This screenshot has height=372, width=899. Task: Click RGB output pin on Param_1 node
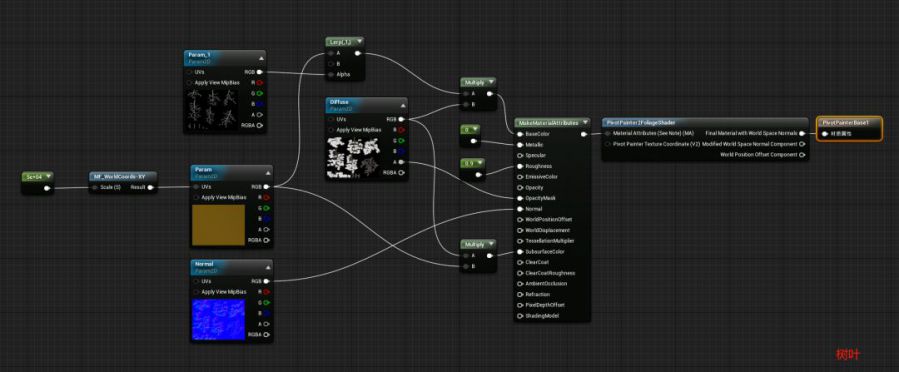coord(260,72)
